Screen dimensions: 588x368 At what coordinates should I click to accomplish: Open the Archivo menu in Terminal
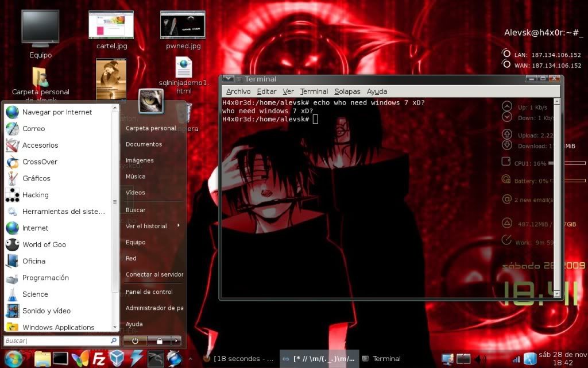(x=238, y=91)
